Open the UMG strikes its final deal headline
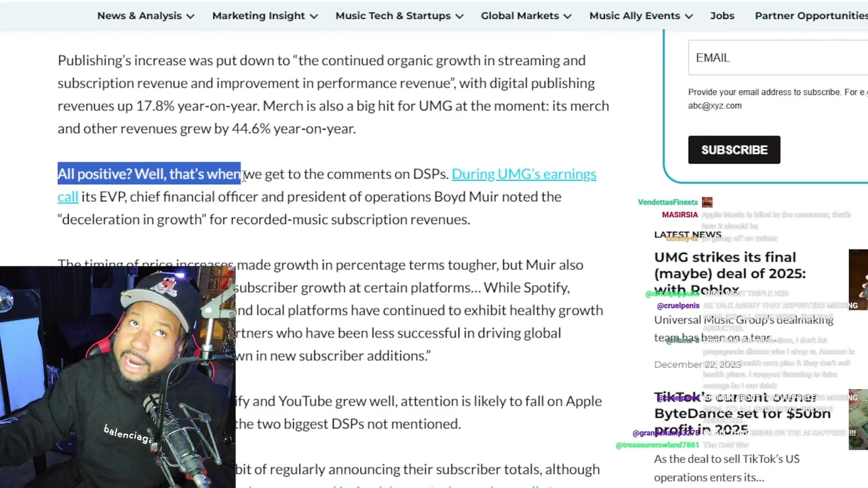The image size is (868, 488). pos(730,273)
